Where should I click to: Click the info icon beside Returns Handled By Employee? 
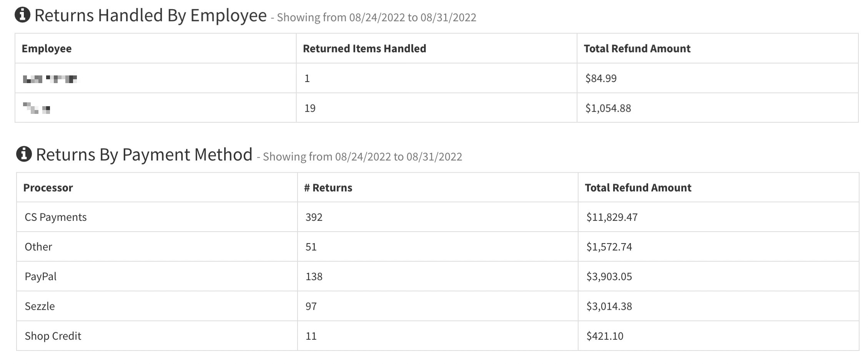22,15
